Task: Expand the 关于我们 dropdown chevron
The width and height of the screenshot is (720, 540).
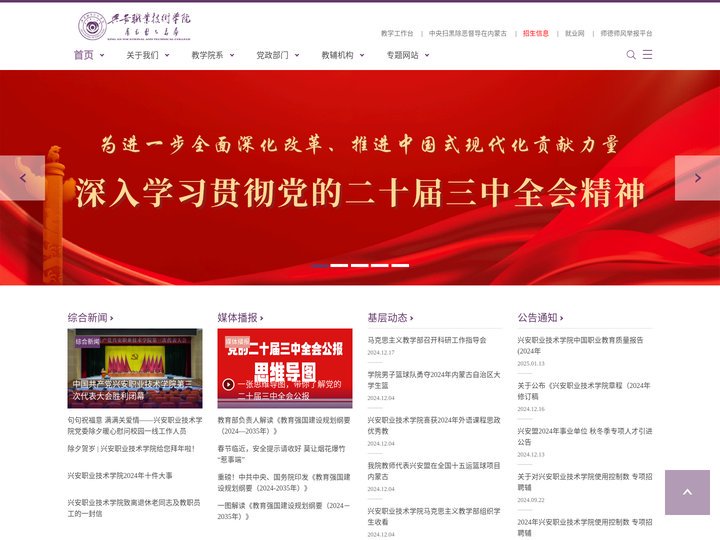Action: click(167, 55)
